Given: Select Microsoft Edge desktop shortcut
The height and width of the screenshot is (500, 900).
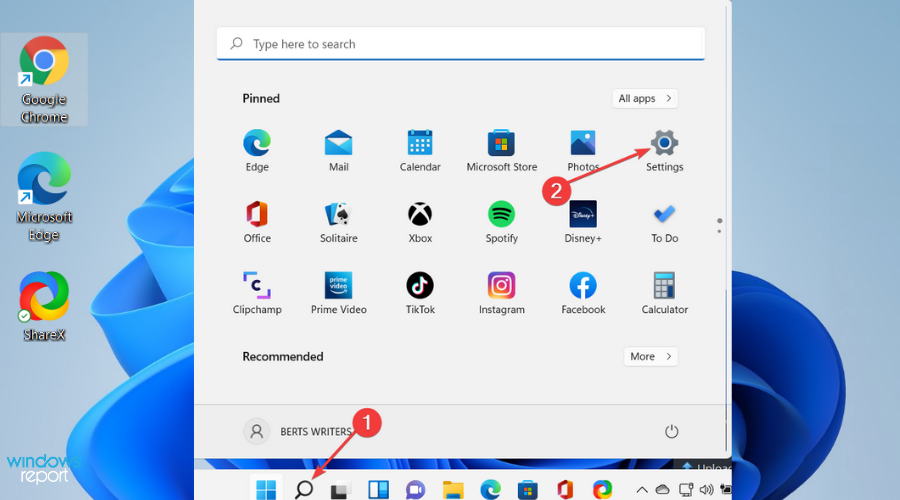Looking at the screenshot, I should click(44, 197).
